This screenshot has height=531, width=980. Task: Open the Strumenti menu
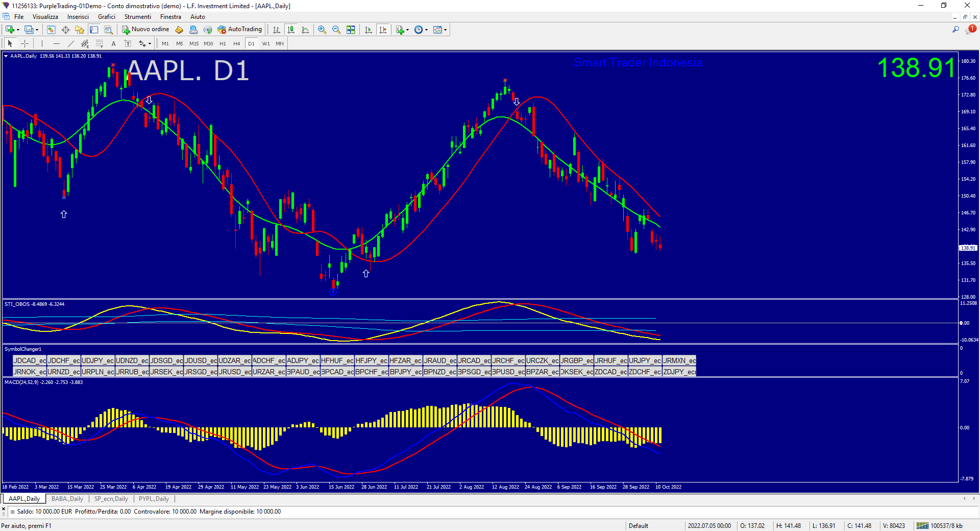(x=138, y=17)
